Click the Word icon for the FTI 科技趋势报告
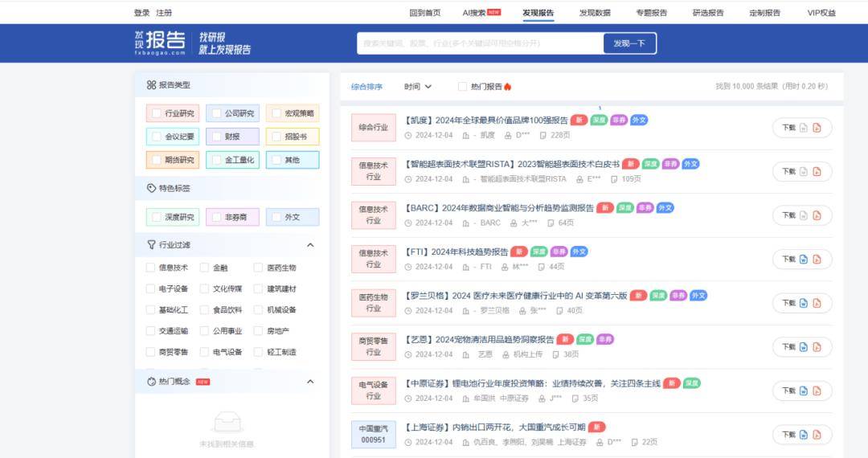868x458 pixels. coord(803,259)
